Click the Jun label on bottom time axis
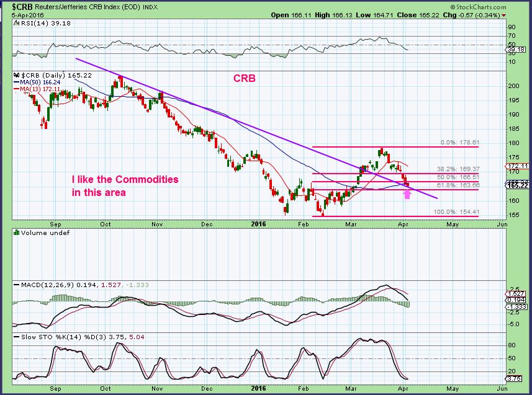The height and width of the screenshot is (395, 532). [502, 388]
